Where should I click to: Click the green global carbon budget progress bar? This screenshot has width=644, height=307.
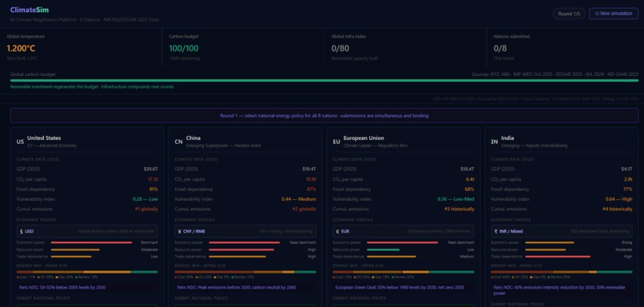pos(324,81)
